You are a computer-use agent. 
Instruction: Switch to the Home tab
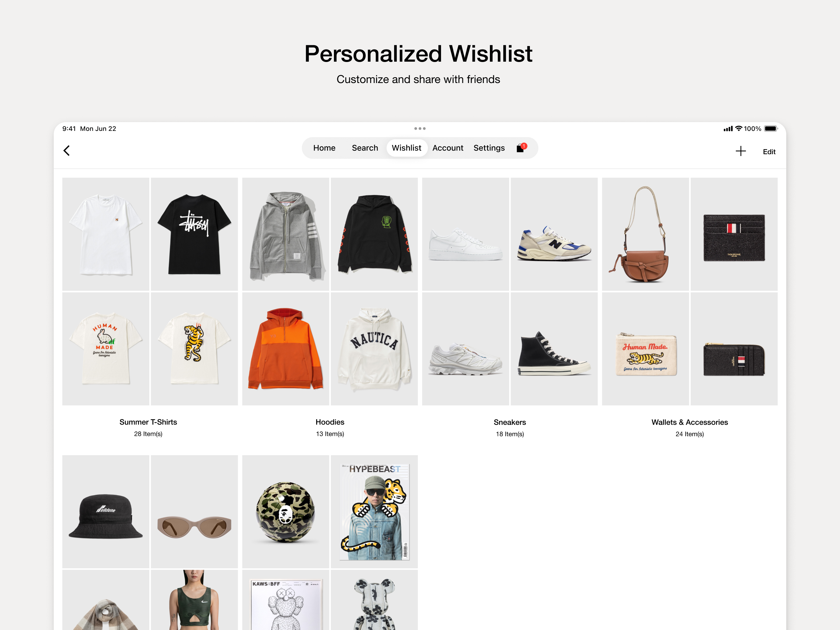pos(324,148)
